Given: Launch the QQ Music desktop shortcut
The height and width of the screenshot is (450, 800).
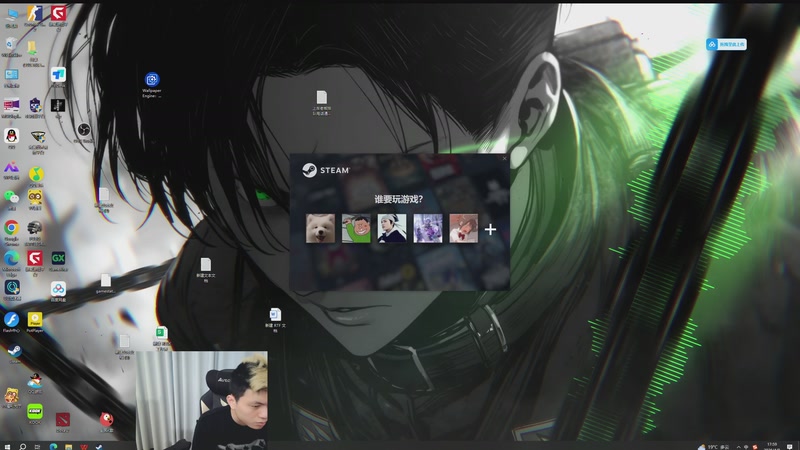Looking at the screenshot, I should point(35,176).
